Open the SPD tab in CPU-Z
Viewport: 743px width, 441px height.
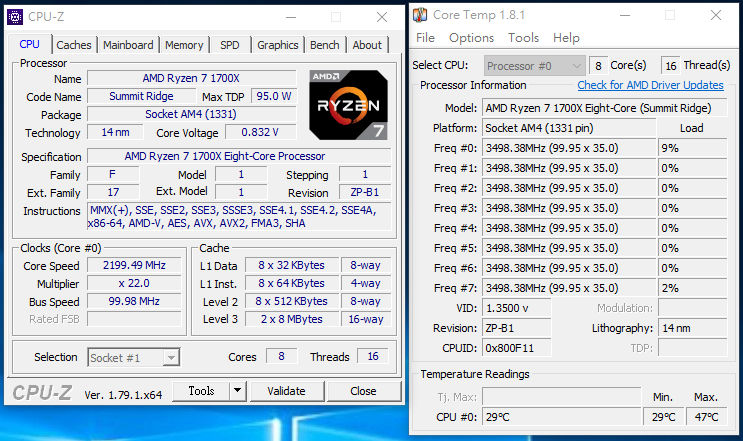[230, 45]
